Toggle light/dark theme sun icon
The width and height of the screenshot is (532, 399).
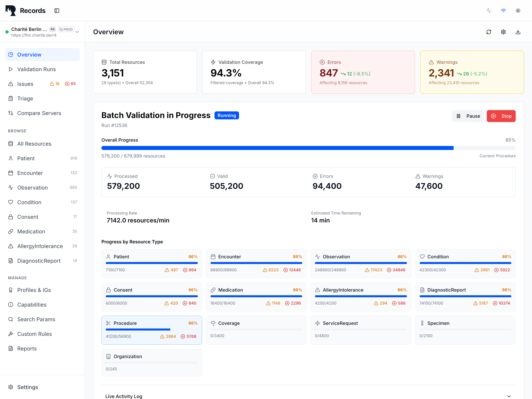518,11
